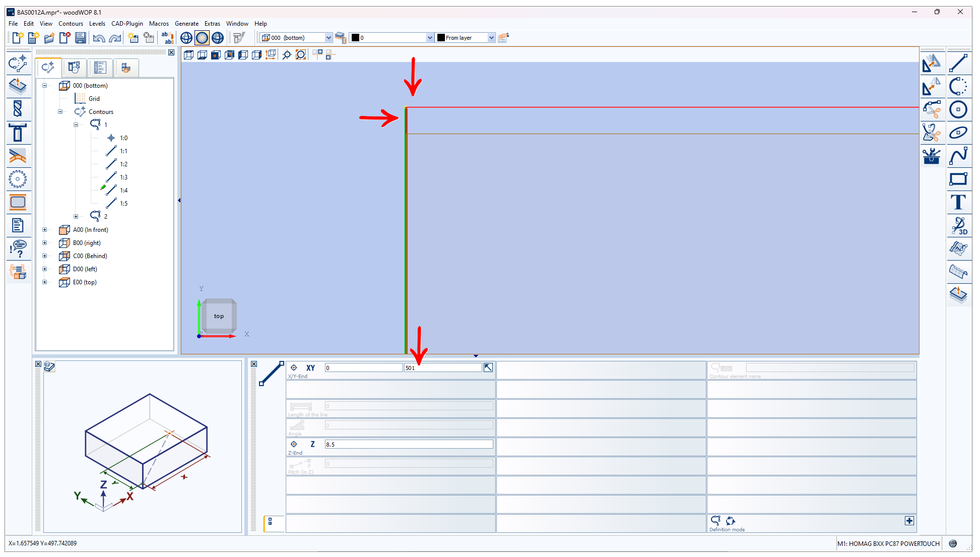Click the plus button in properties panel
Screen dimensions: 980x557
[909, 521]
